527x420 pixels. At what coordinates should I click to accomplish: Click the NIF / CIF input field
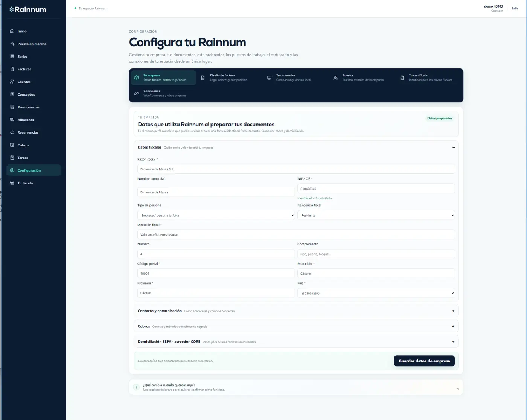coord(376,189)
